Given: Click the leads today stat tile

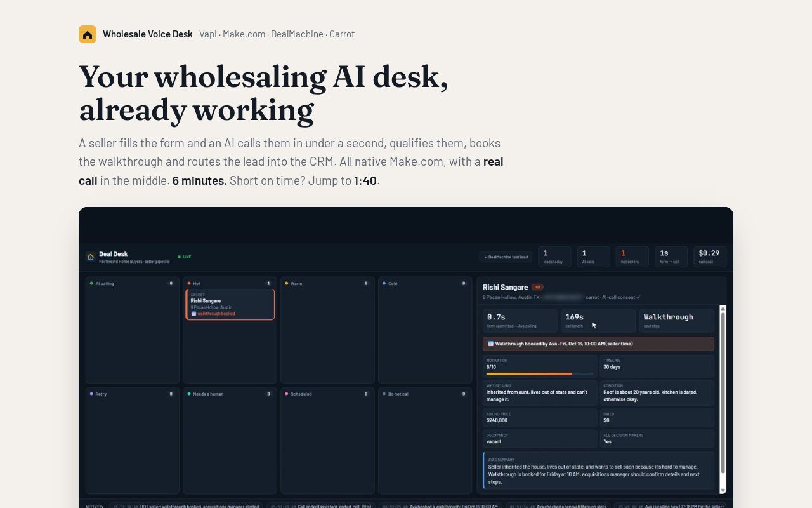Looking at the screenshot, I should 554,257.
